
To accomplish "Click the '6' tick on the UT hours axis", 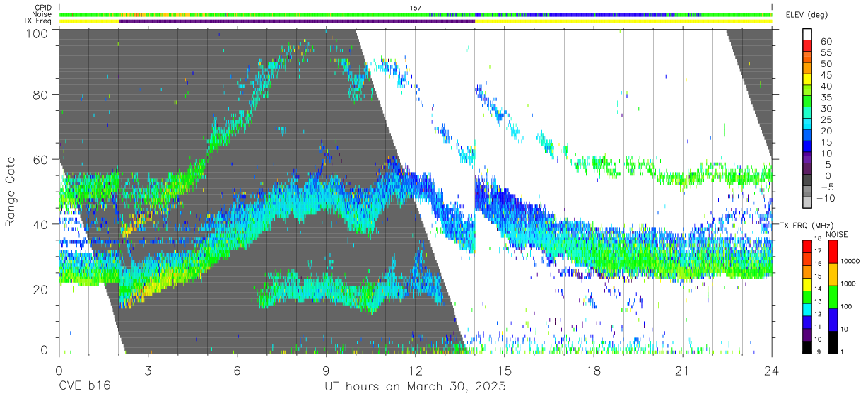I will (237, 370).
